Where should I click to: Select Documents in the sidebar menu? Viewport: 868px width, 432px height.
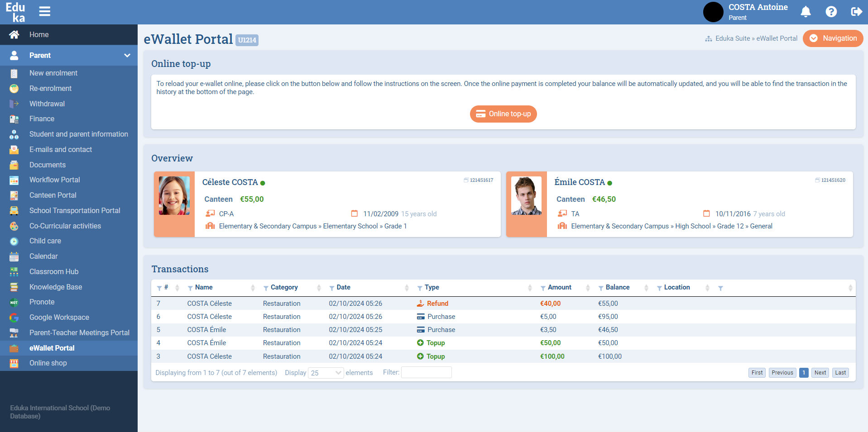tap(14, 165)
